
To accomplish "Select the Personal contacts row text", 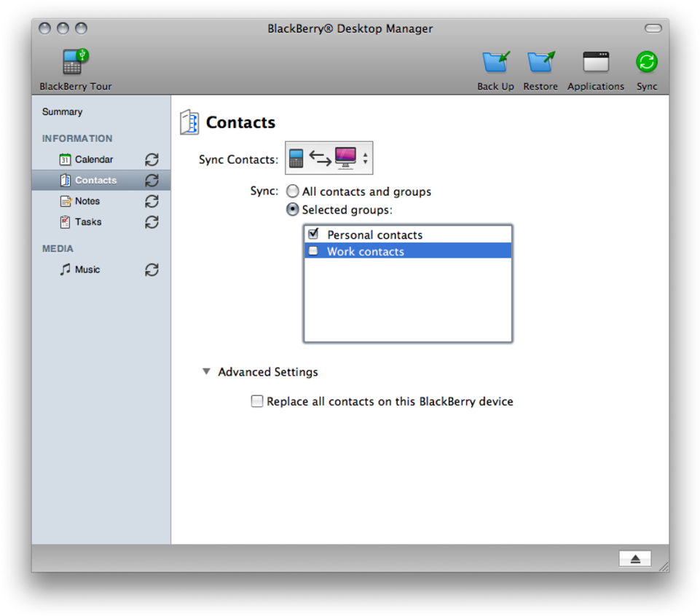I will coord(374,234).
